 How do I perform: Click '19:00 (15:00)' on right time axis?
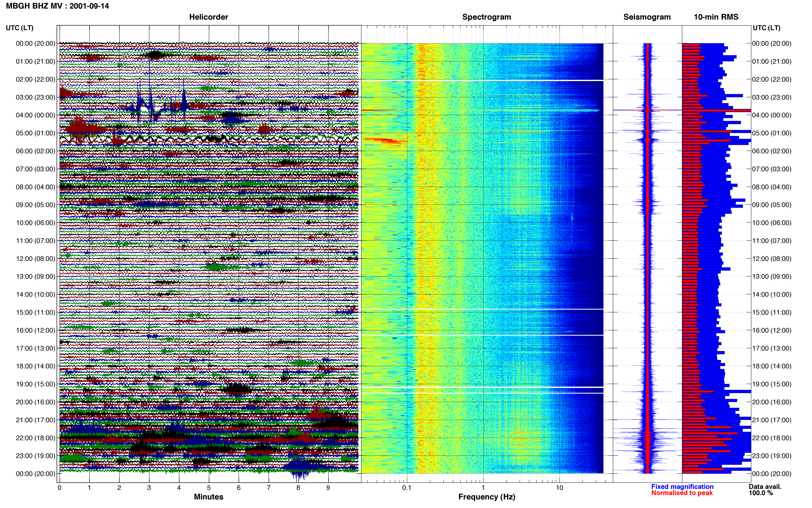pyautogui.click(x=772, y=384)
